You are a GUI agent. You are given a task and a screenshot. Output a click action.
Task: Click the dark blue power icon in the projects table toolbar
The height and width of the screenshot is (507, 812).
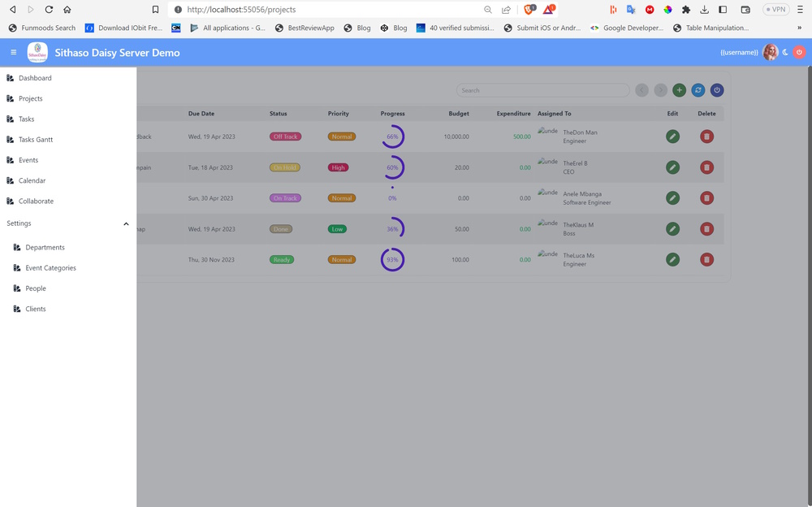point(717,90)
